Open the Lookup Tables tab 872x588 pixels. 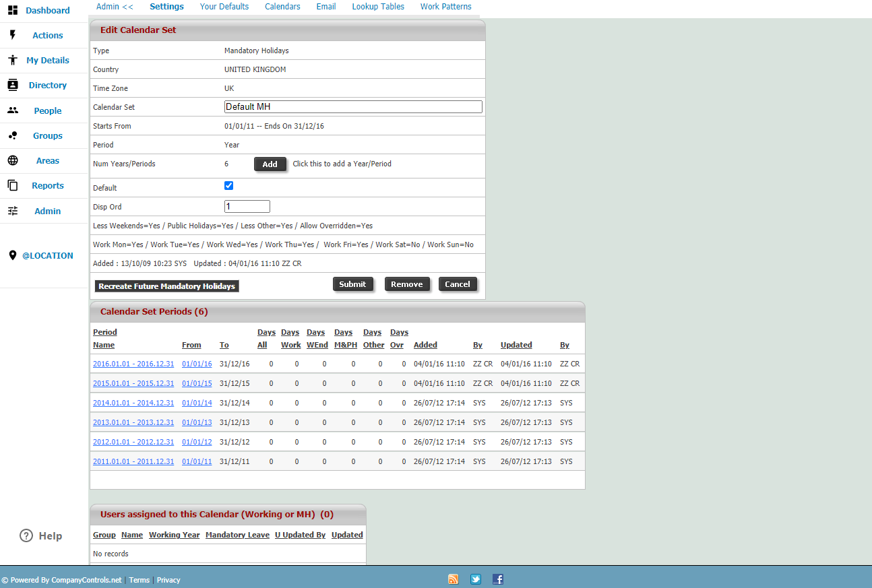378,6
